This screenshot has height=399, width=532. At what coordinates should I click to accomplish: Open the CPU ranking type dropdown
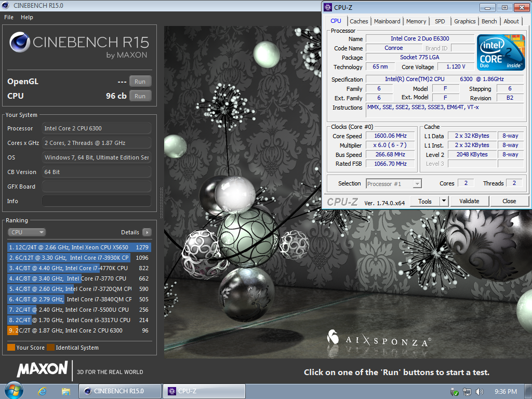pyautogui.click(x=26, y=232)
